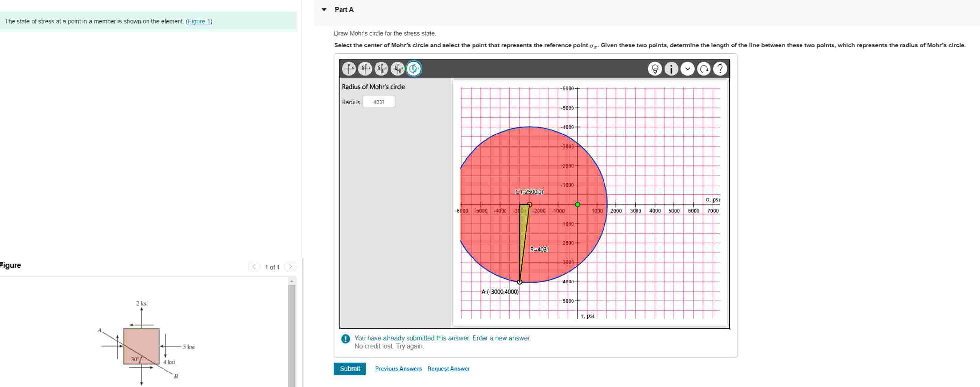Select the third vertical stress tool icon
This screenshot has height=387, width=980.
coord(381,69)
